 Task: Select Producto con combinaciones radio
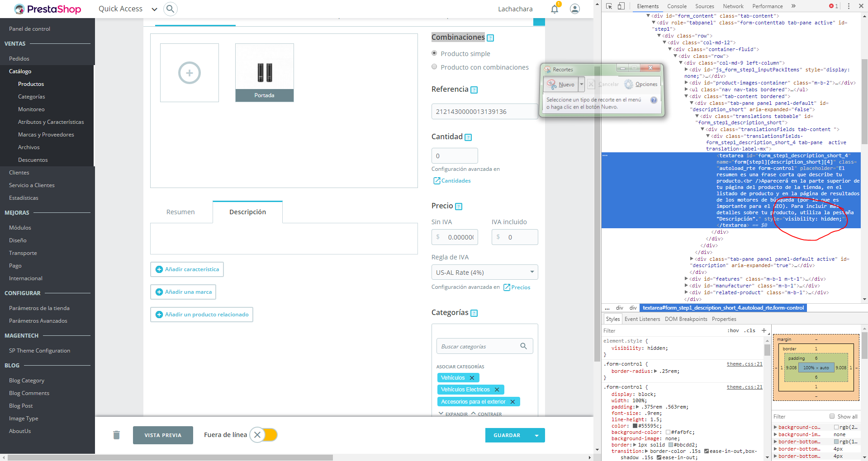click(x=434, y=67)
